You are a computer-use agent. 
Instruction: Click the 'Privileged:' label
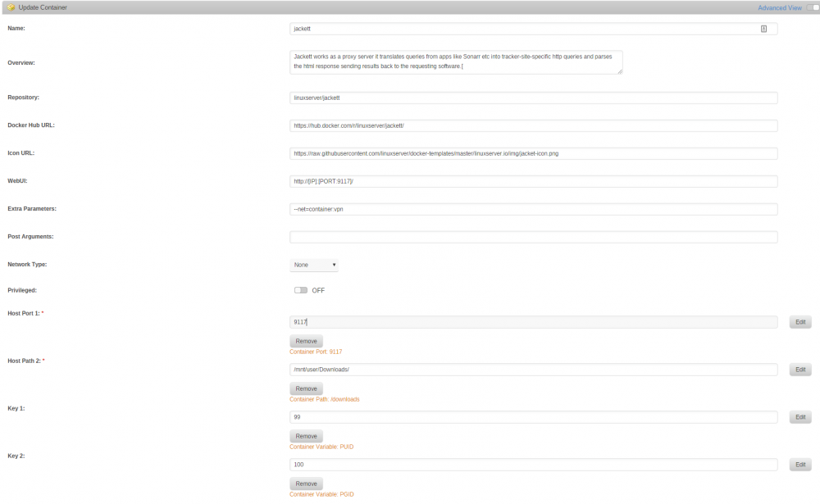click(22, 290)
